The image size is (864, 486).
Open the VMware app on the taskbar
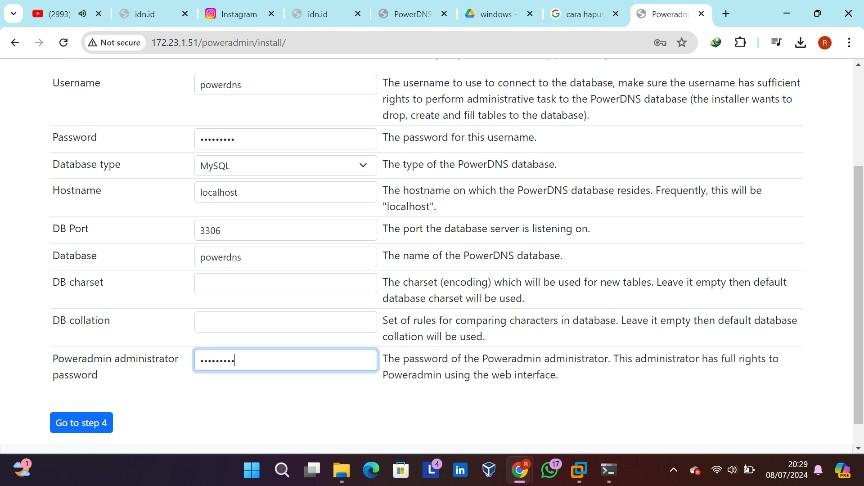point(579,470)
